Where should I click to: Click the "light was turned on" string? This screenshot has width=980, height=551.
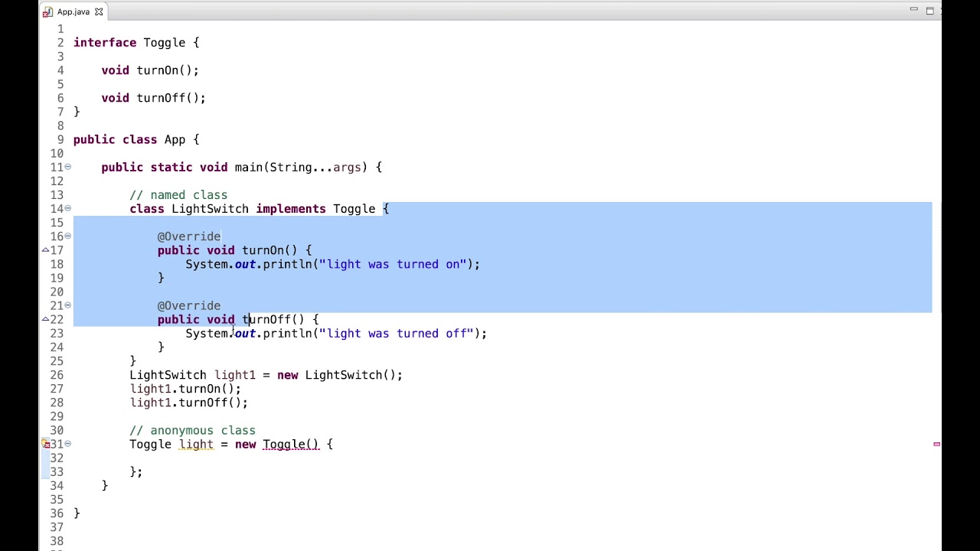click(x=393, y=264)
